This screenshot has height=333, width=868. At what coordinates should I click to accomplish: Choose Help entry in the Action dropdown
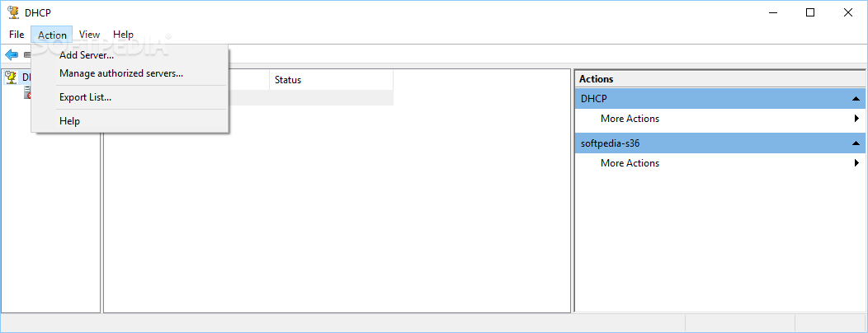click(x=130, y=121)
